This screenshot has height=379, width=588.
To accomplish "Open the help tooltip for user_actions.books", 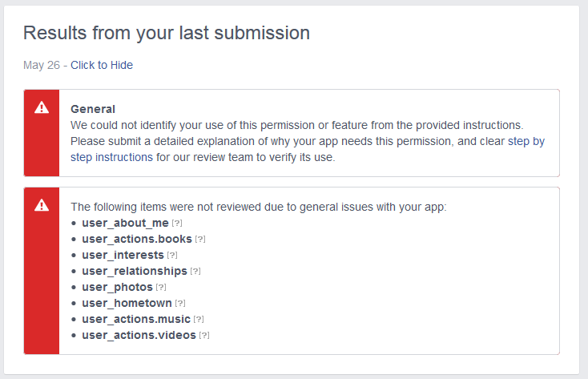I will (200, 239).
